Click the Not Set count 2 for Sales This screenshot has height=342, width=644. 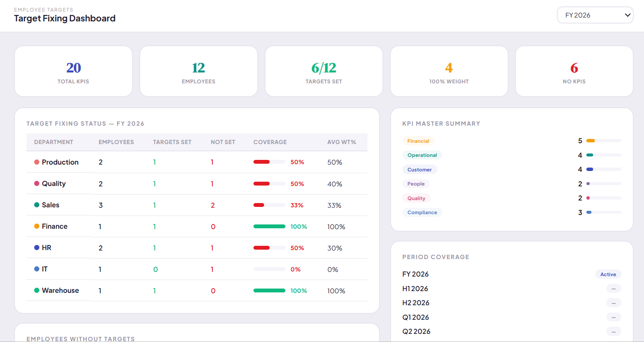(x=213, y=205)
